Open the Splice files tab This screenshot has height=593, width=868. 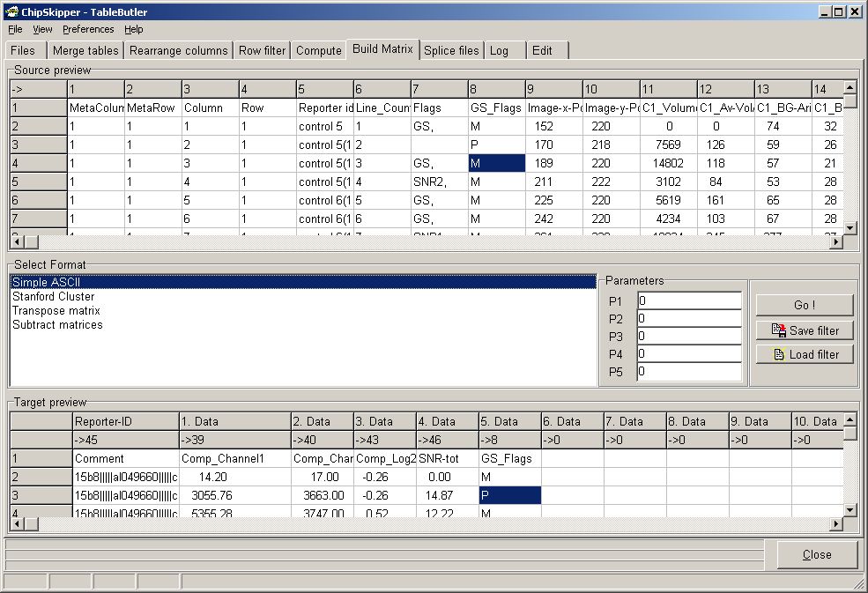451,50
